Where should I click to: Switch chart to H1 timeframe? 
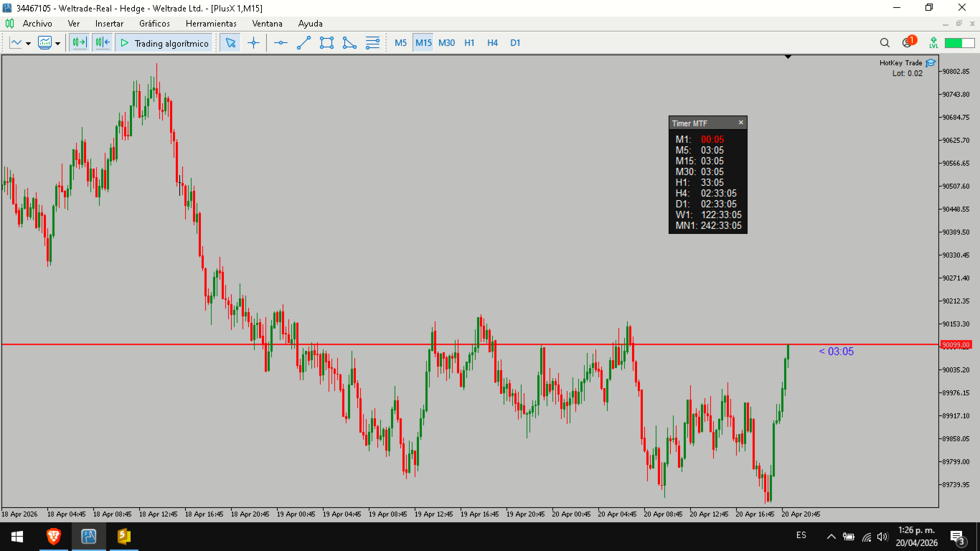(x=469, y=43)
